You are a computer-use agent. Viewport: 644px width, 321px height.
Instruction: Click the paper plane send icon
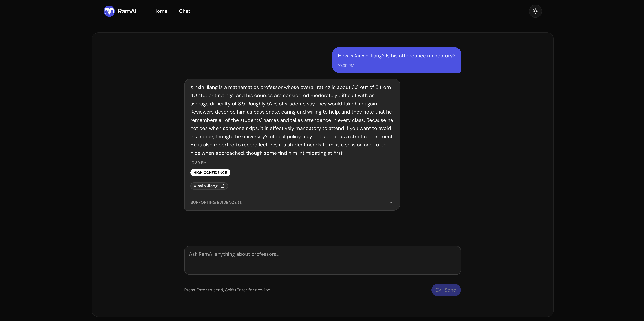point(438,290)
